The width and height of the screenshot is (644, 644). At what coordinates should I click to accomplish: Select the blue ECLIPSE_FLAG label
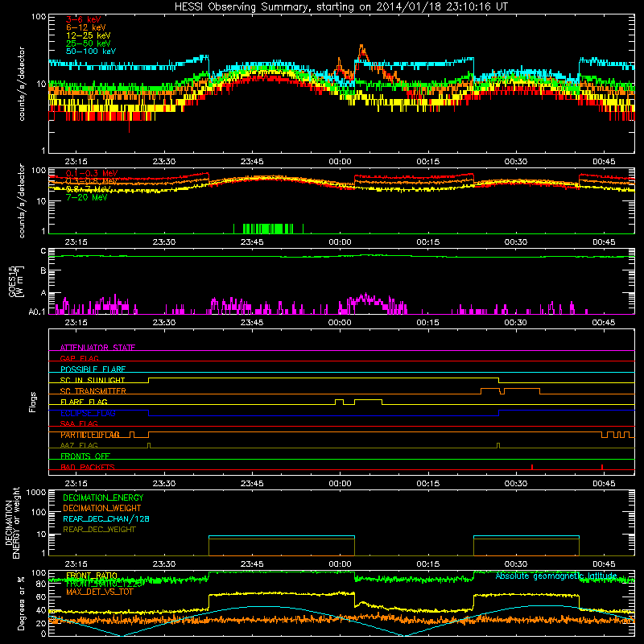pyautogui.click(x=88, y=413)
